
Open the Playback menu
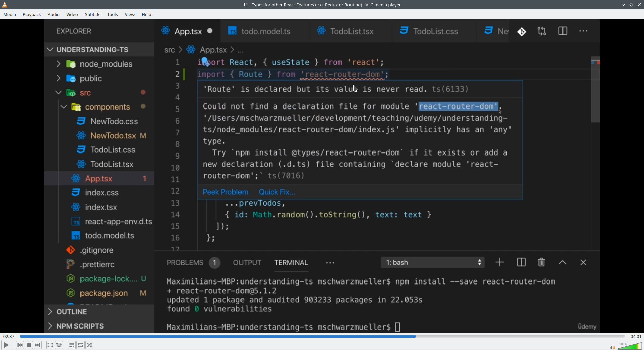click(32, 14)
